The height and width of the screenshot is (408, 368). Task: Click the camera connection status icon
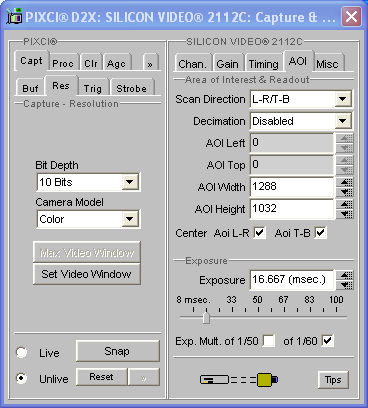coord(239,379)
